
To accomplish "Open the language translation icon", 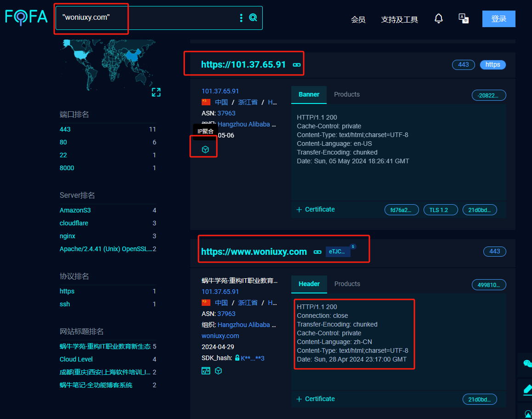I will 464,19.
